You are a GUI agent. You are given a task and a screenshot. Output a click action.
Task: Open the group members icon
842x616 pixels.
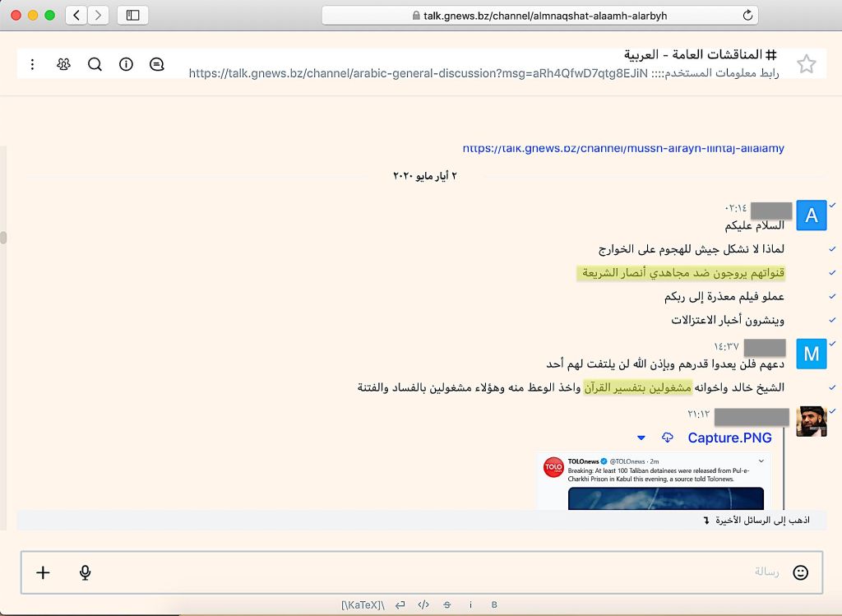63,63
